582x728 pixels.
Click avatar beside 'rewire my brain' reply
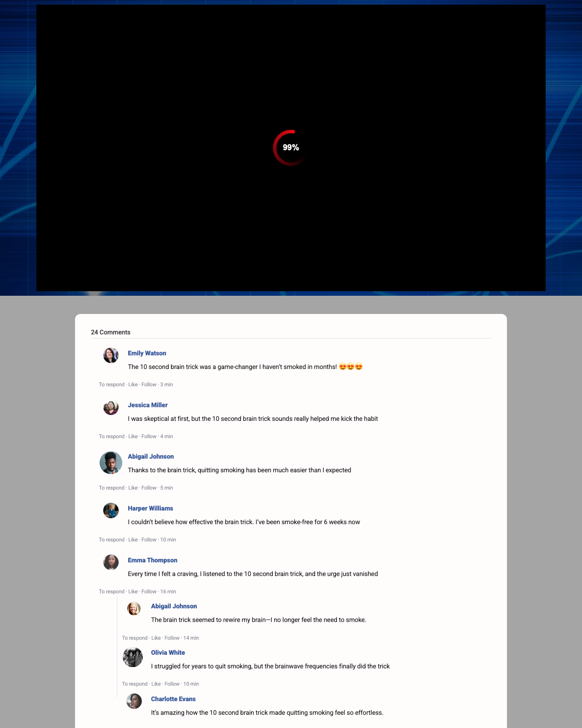134,608
